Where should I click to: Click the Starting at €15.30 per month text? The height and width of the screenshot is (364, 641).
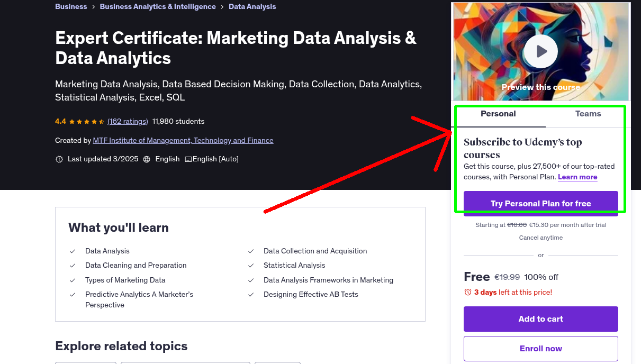(x=541, y=225)
